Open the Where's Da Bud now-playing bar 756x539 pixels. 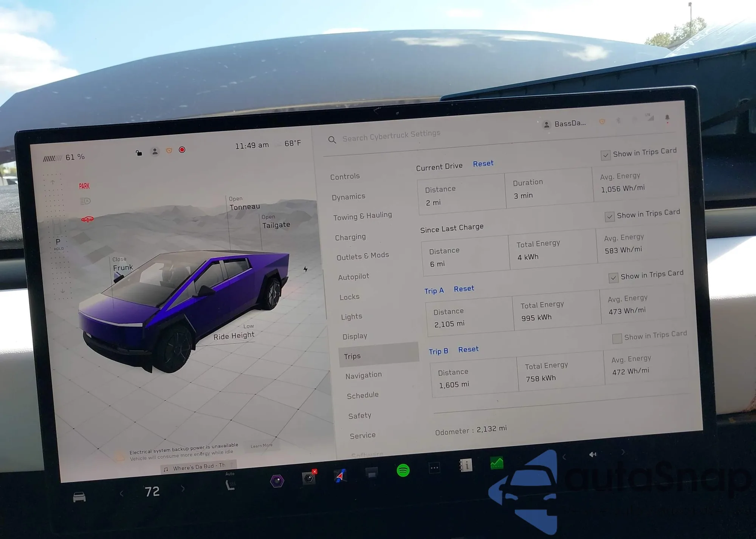(199, 467)
